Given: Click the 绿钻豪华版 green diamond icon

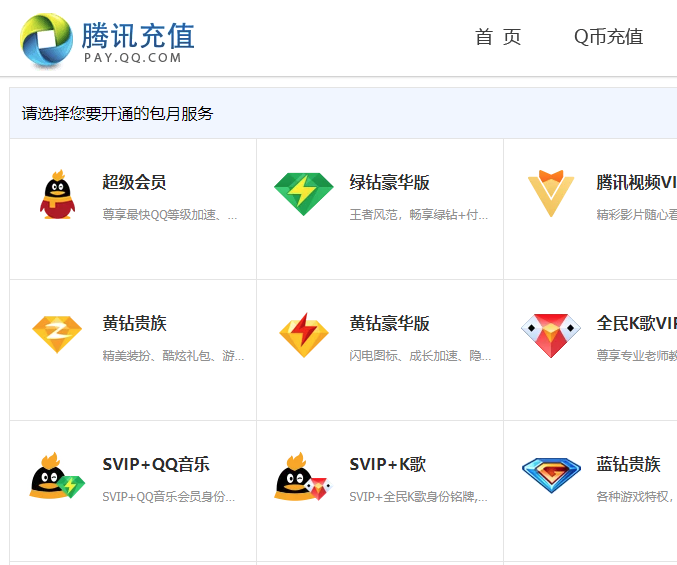Looking at the screenshot, I should point(304,194).
